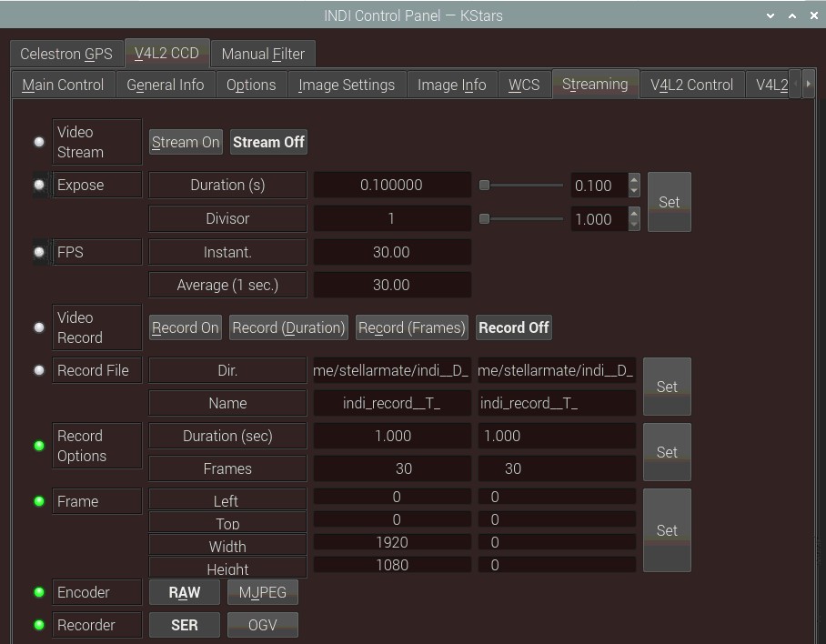Viewport: 826px width, 644px height.
Task: Open the Image Settings tab
Action: [347, 85]
